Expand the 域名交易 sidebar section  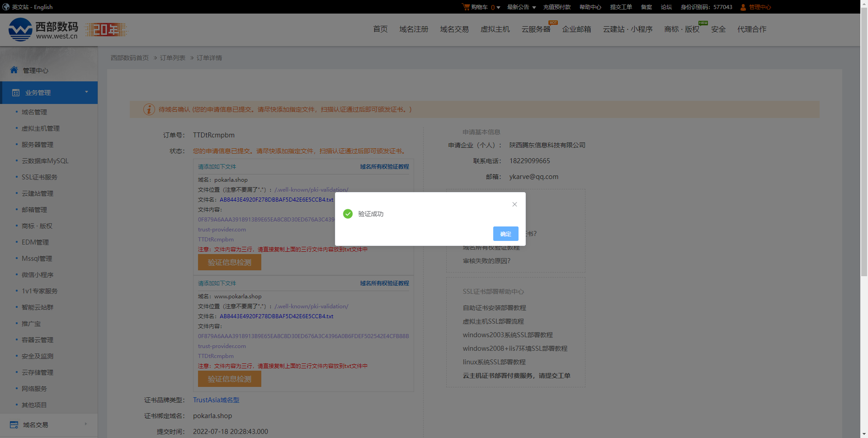[x=85, y=424]
